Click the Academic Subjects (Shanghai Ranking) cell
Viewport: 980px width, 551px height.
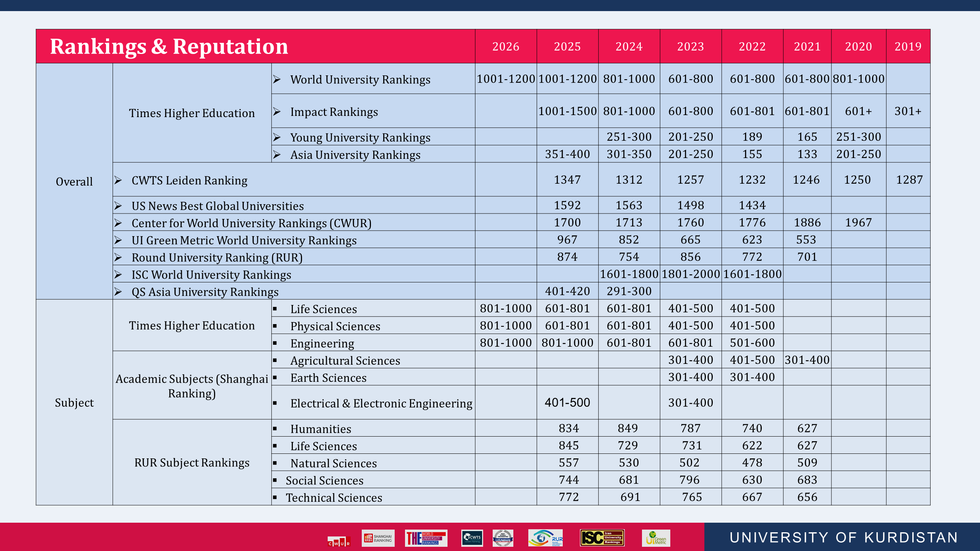[192, 386]
